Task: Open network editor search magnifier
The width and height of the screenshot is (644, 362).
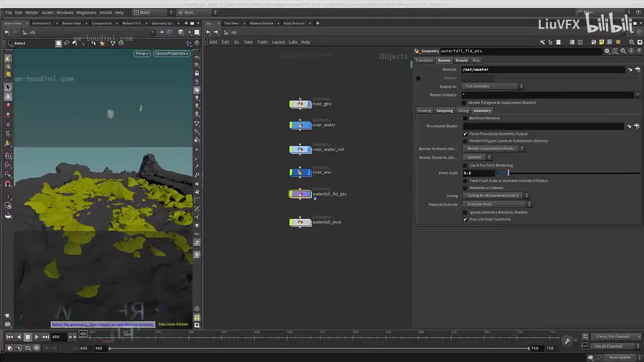Action: 632,42
